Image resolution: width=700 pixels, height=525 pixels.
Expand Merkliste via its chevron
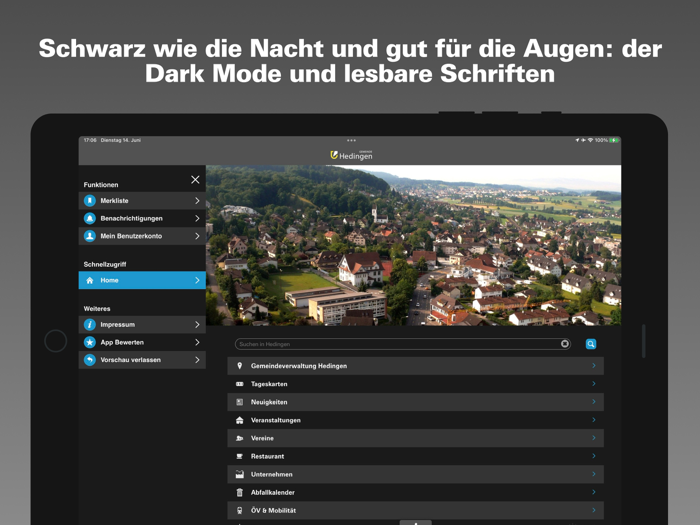point(197,201)
